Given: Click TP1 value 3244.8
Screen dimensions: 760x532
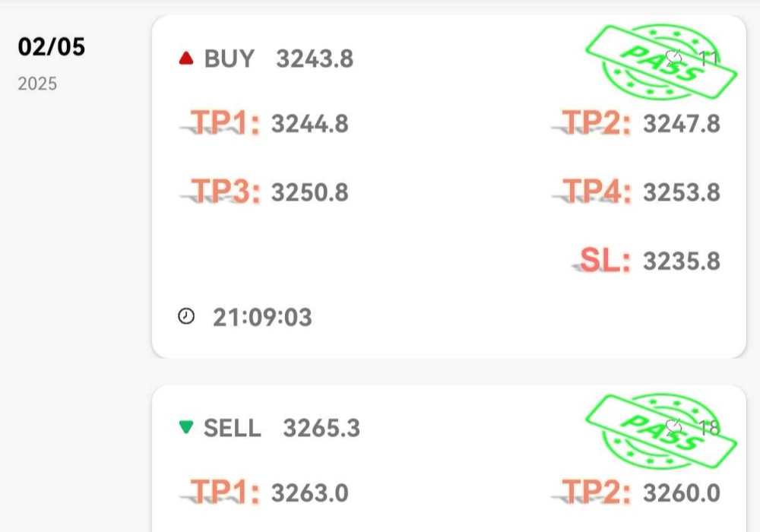Looking at the screenshot, I should 310,124.
